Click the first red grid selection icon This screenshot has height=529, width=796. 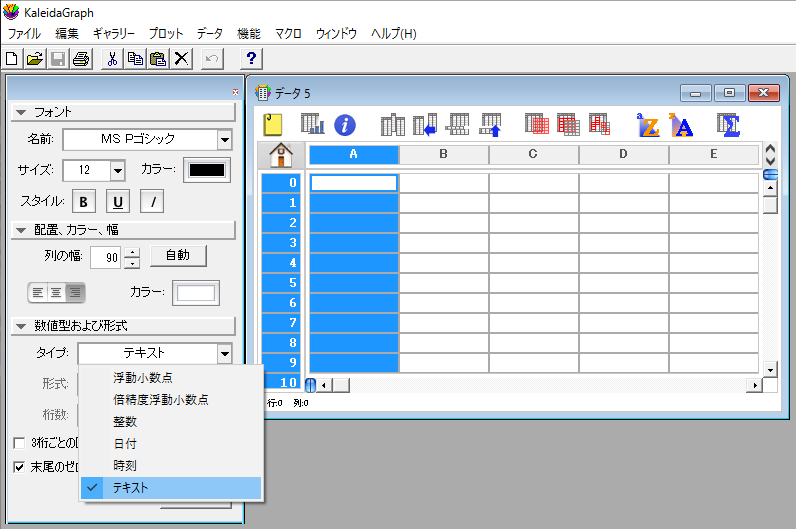pos(537,124)
